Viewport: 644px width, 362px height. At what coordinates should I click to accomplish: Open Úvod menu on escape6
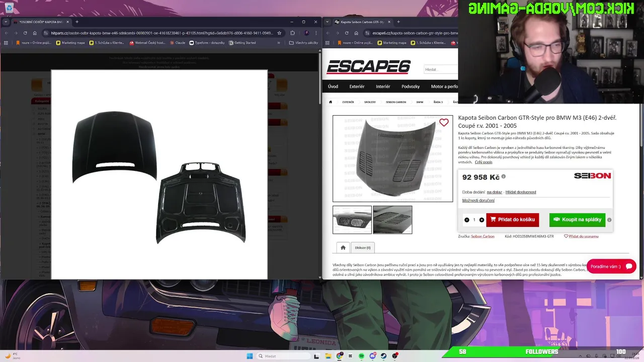(x=333, y=86)
